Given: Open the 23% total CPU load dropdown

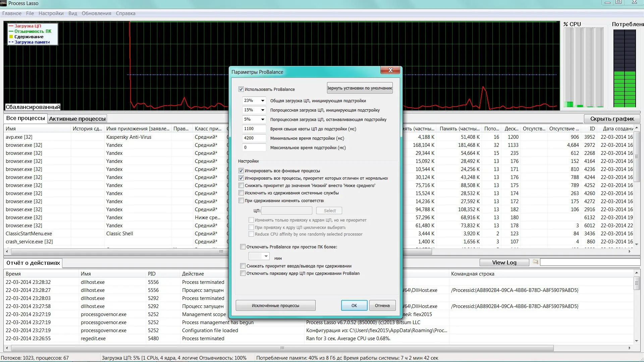Looking at the screenshot, I should [x=263, y=101].
